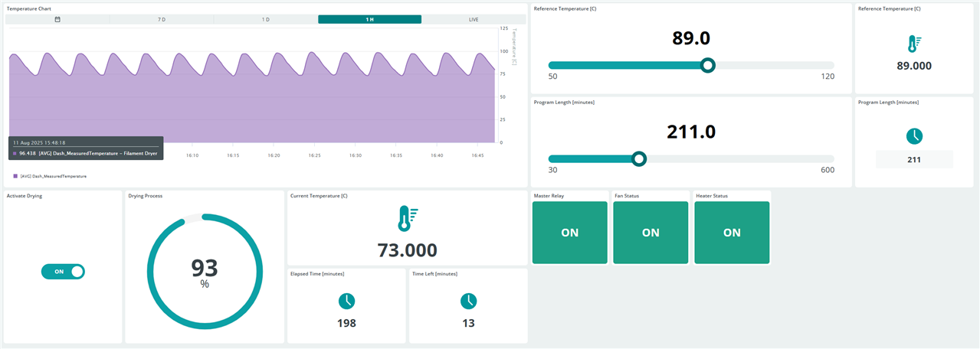Click the Reference Temperature thermometer icon
This screenshot has width=980, height=349.
tap(914, 44)
